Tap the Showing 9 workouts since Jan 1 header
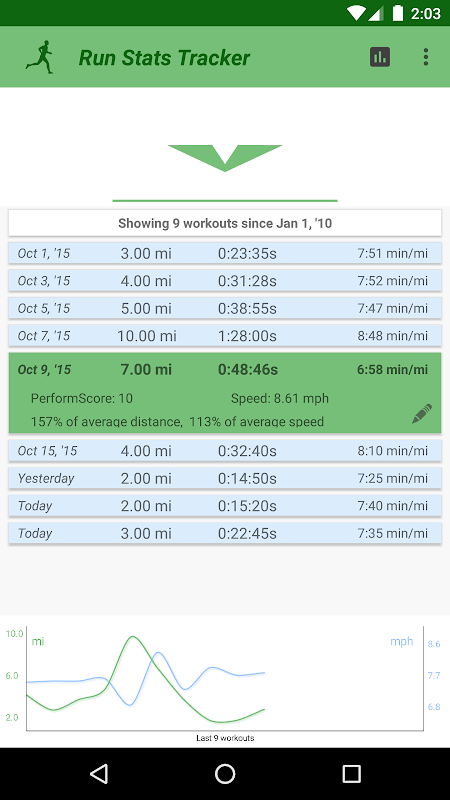Screen dimensions: 450x800 225,223
